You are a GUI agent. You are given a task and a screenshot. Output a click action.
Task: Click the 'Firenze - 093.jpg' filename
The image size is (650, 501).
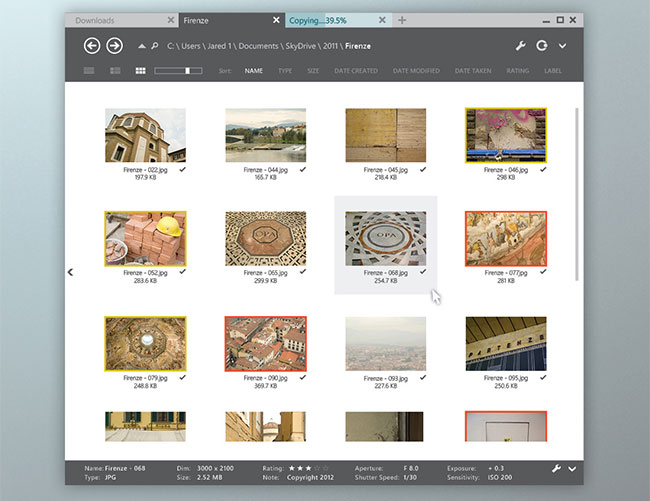[386, 378]
